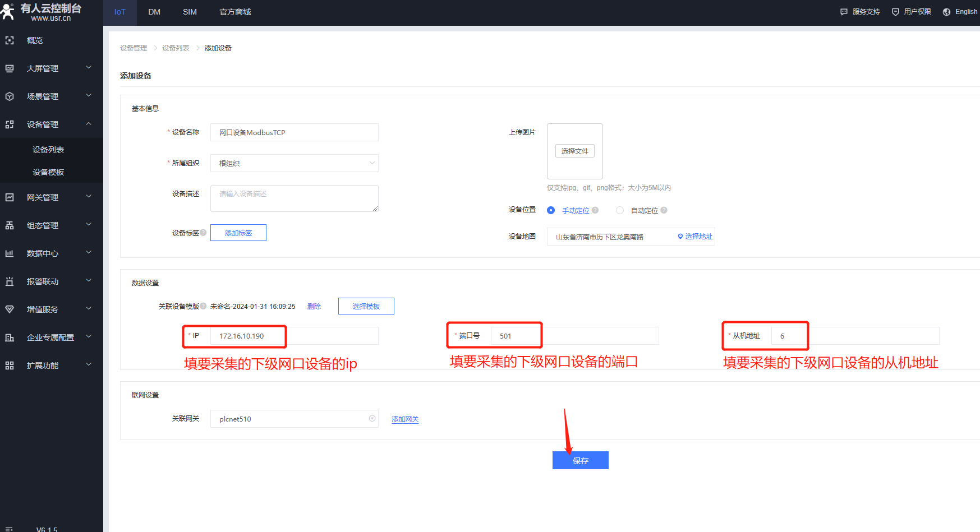Click the 数据中心 bar chart icon

[x=10, y=253]
